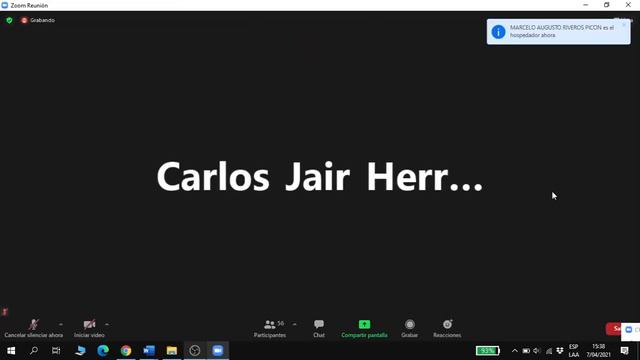Click the Dropbox tray icon
The height and width of the screenshot is (360, 640).
560,351
